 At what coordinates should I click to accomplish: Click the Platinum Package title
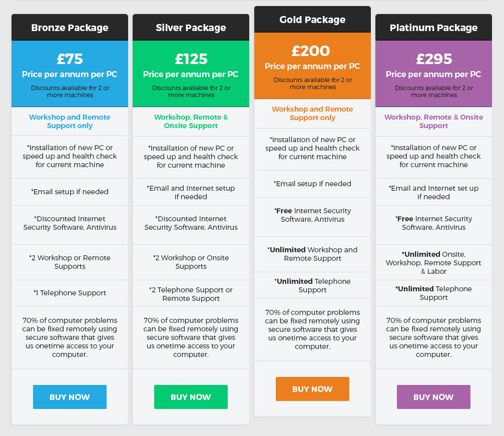pos(433,28)
